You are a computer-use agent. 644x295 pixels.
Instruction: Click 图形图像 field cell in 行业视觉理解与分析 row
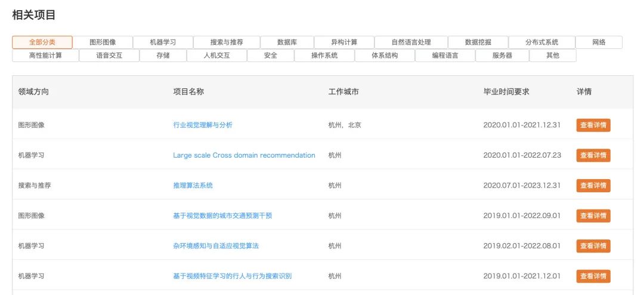coord(31,125)
